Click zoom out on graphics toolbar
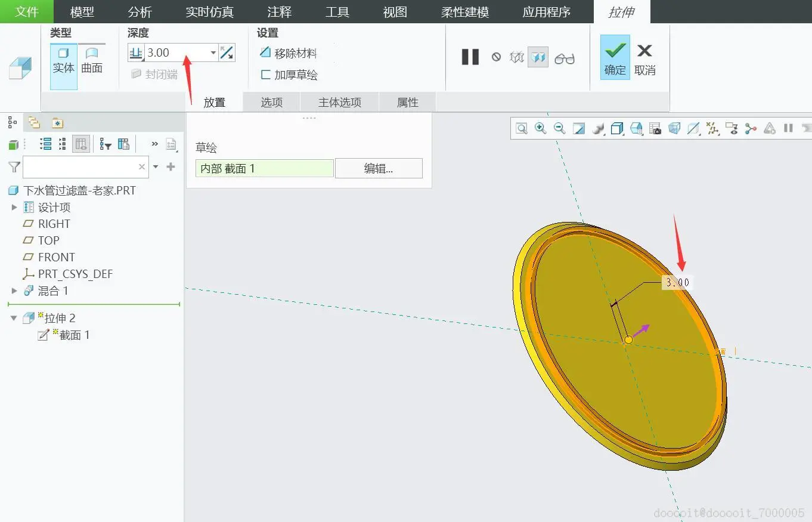Image resolution: width=812 pixels, height=522 pixels. [x=560, y=128]
